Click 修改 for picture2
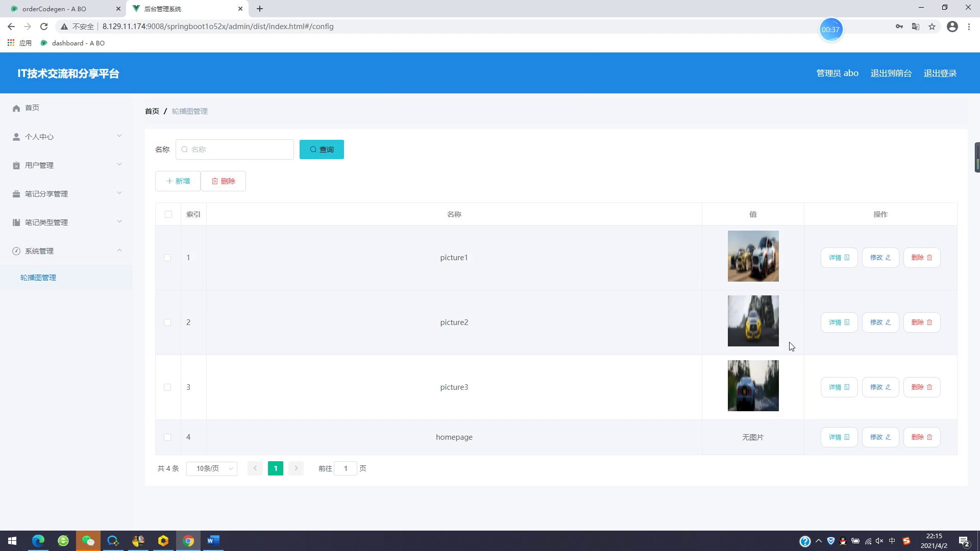The height and width of the screenshot is (551, 980). (x=880, y=322)
